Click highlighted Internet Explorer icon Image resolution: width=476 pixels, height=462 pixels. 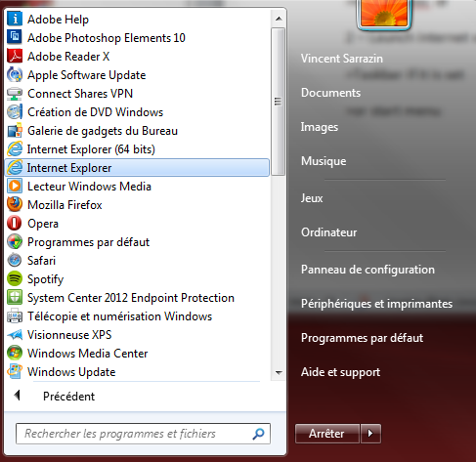click(15, 167)
